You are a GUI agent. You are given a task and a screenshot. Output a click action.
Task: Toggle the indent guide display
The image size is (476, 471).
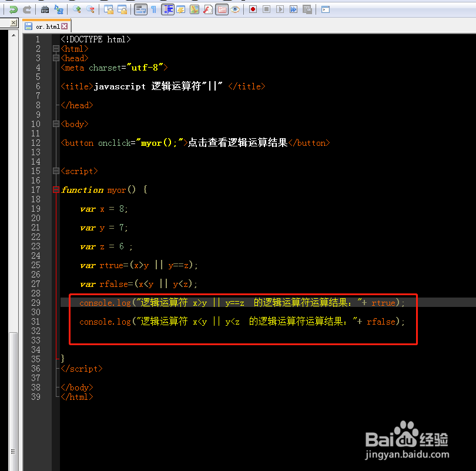coord(167,10)
